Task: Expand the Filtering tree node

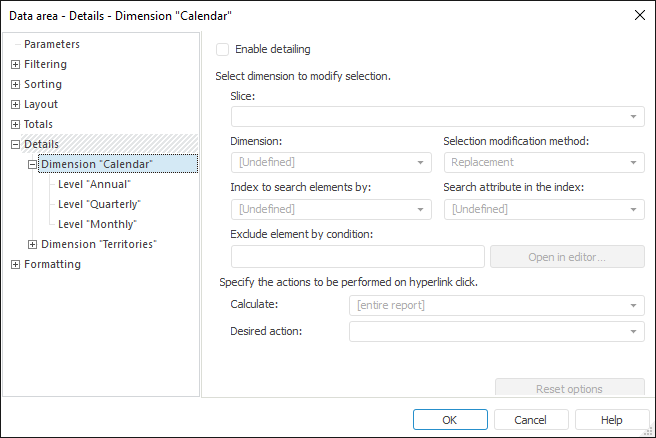Action: pos(15,65)
